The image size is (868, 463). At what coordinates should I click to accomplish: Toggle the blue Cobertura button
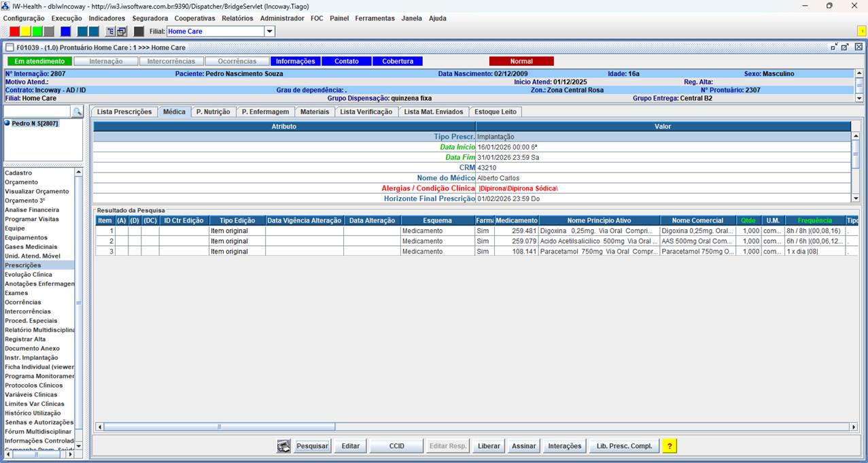398,61
